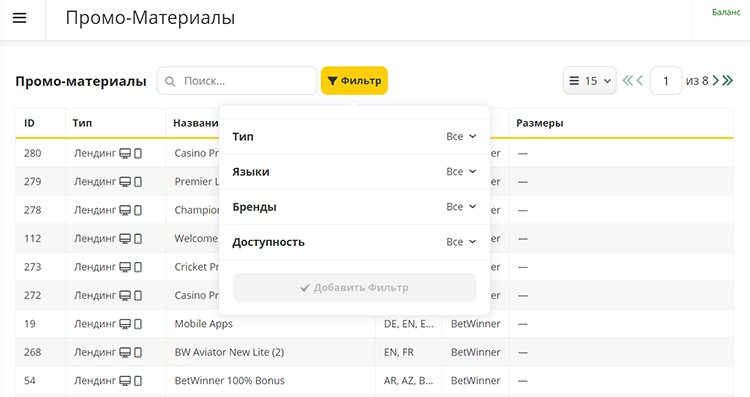The image size is (750, 397).
Task: Sort by the ID column header
Action: pos(29,123)
